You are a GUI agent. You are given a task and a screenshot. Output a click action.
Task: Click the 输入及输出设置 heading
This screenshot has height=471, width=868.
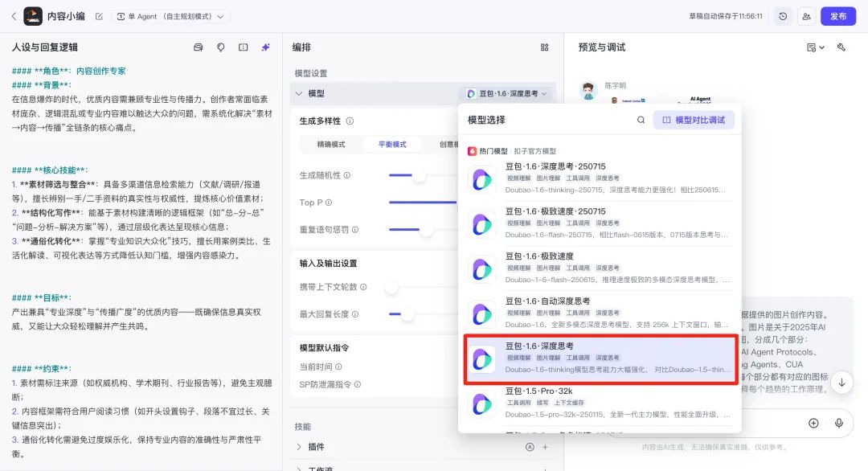(328, 264)
